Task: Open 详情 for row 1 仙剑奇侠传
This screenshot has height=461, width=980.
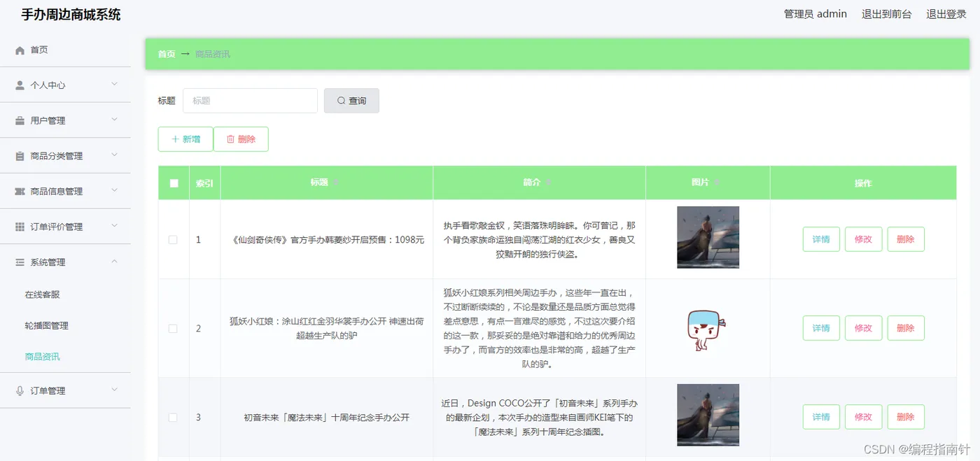Action: tap(821, 239)
